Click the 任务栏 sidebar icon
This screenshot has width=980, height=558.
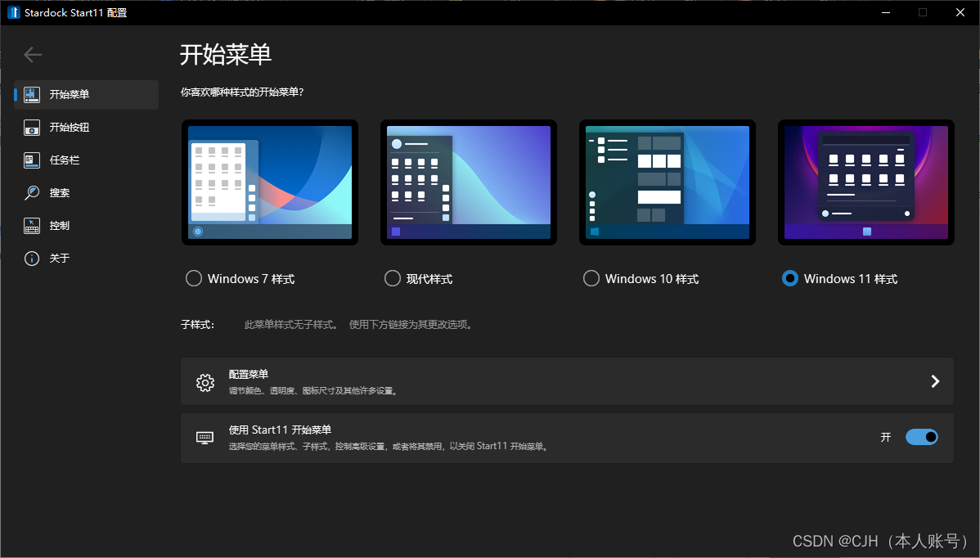31,160
